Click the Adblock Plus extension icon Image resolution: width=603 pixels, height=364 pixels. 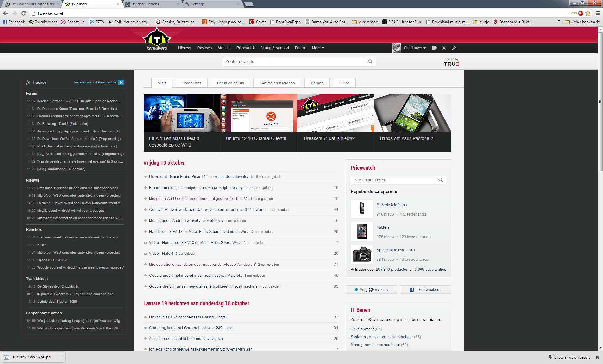pos(581,13)
